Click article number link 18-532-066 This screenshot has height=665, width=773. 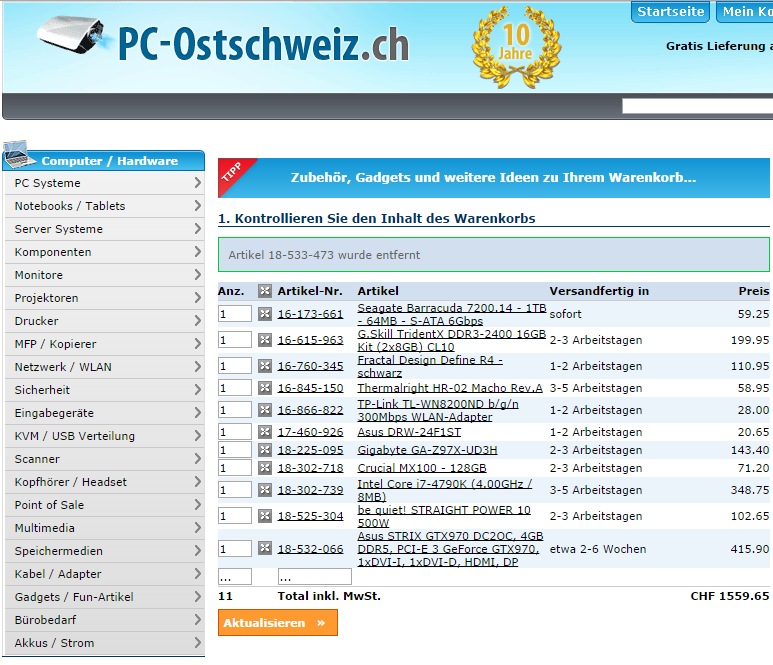pyautogui.click(x=310, y=549)
